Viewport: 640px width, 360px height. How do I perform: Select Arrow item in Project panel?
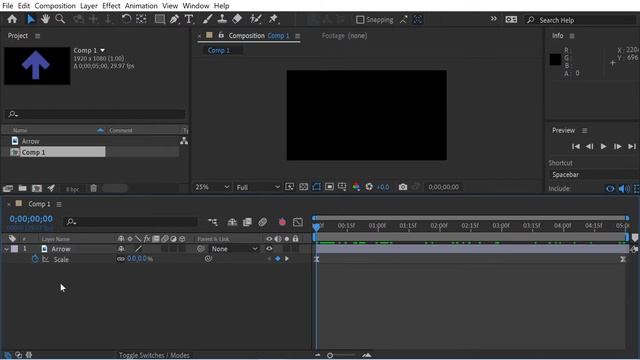pyautogui.click(x=31, y=141)
